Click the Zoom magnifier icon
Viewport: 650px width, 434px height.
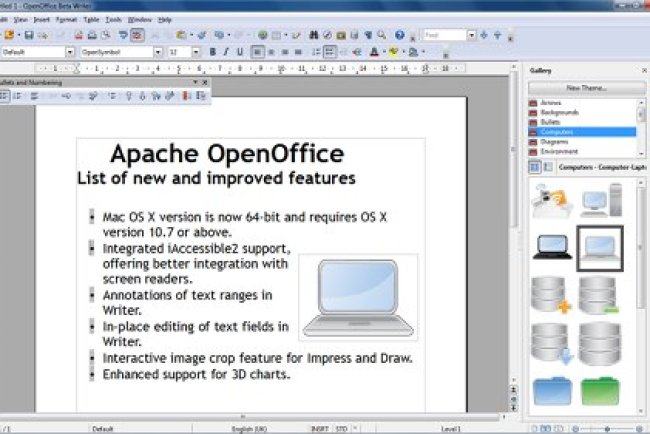381,35
